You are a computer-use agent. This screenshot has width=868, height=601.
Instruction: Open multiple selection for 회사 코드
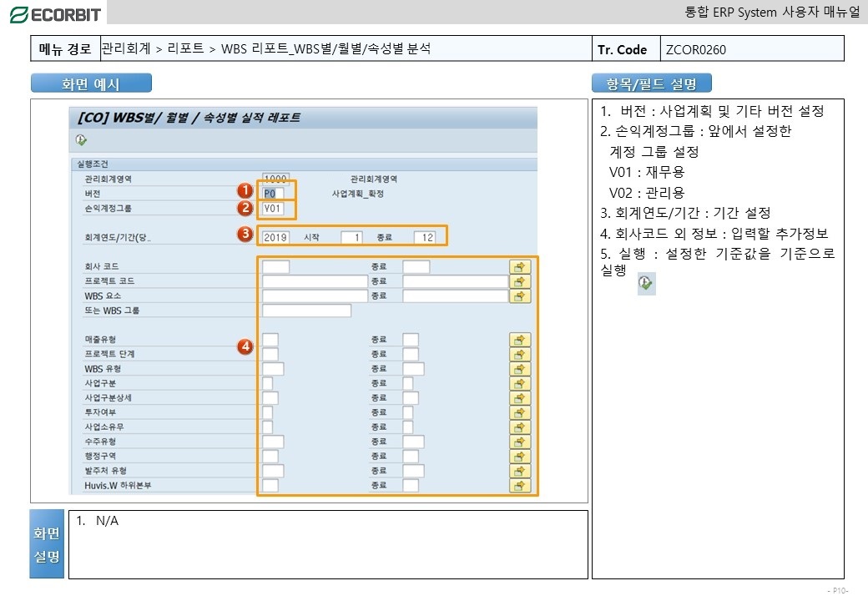[520, 267]
